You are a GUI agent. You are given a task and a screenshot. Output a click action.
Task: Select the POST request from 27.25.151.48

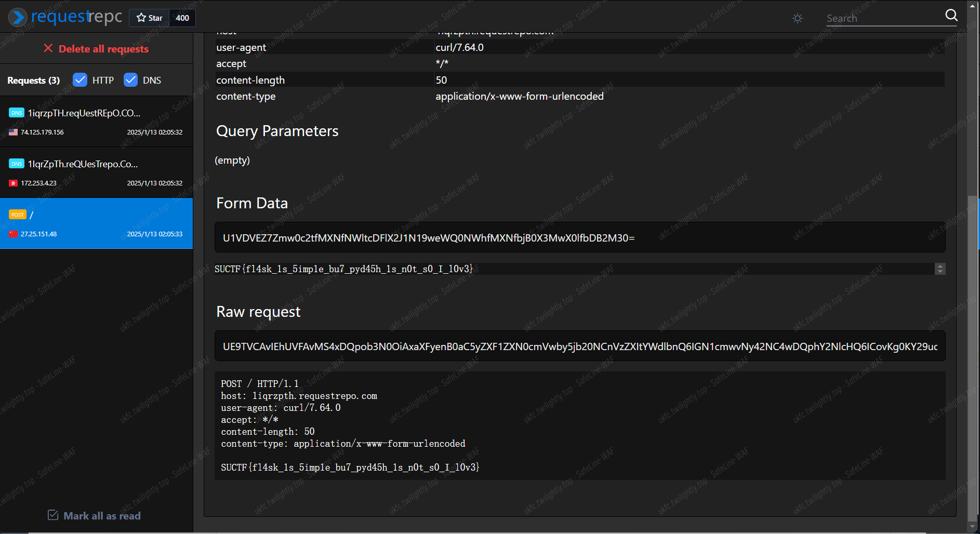pyautogui.click(x=96, y=224)
